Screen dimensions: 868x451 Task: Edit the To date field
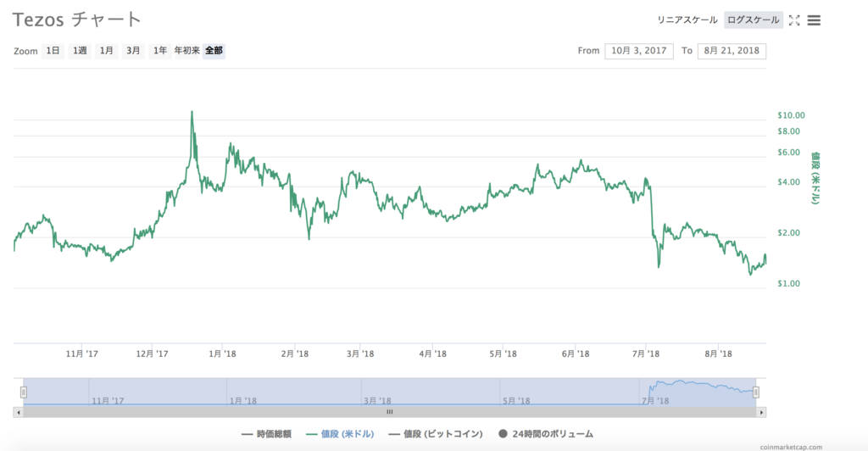[x=732, y=51]
